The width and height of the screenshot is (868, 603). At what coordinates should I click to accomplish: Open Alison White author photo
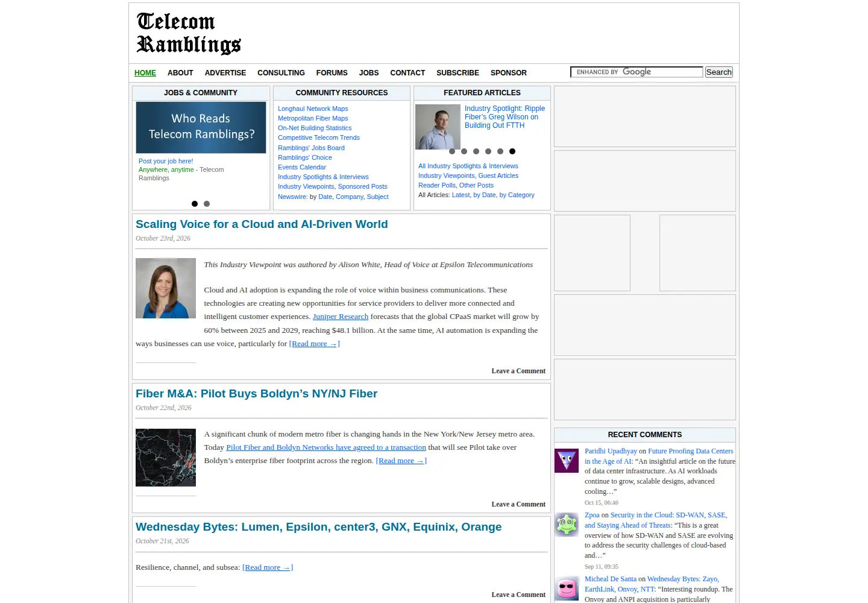pyautogui.click(x=166, y=288)
